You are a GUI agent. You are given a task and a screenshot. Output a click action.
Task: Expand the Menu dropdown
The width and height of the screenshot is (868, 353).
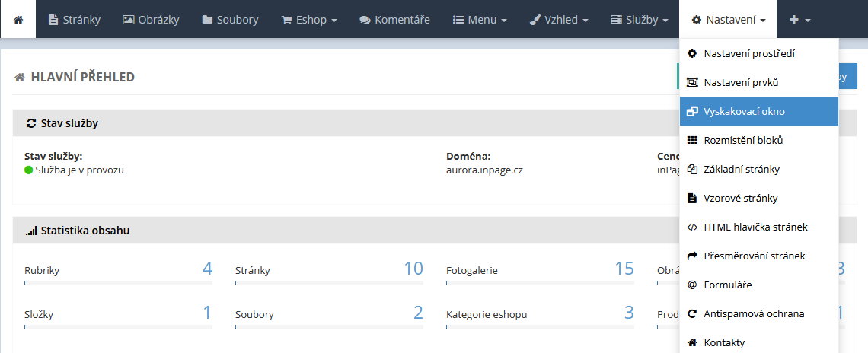point(480,19)
